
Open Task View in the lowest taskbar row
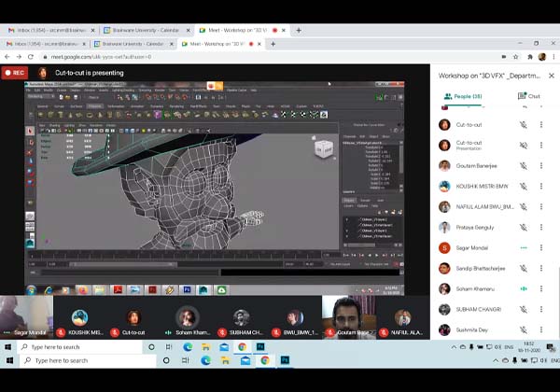[x=186, y=360]
